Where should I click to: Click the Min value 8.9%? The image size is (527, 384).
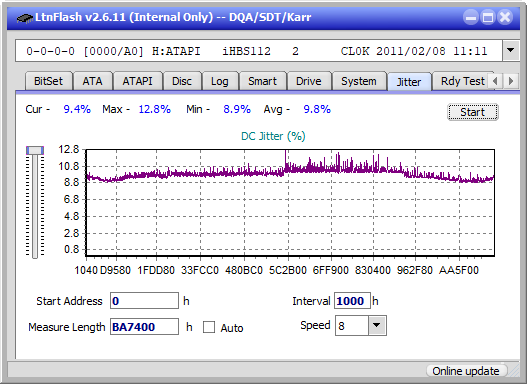[237, 109]
